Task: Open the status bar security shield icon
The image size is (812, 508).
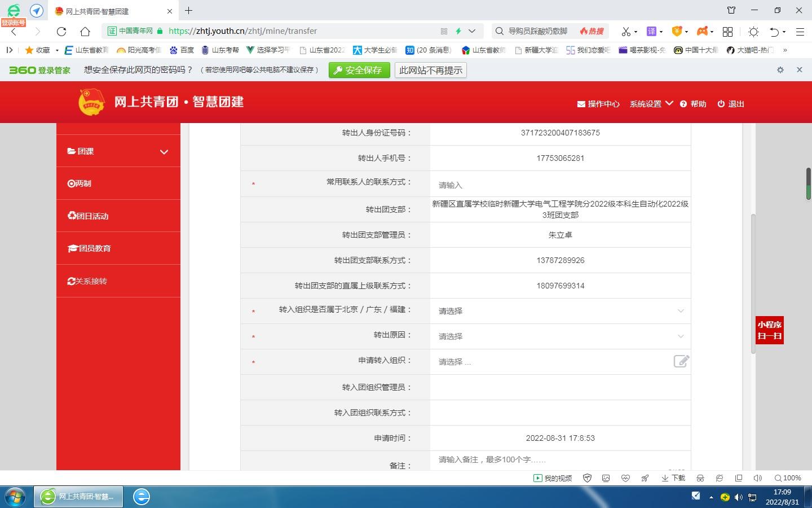Action: tap(587, 478)
